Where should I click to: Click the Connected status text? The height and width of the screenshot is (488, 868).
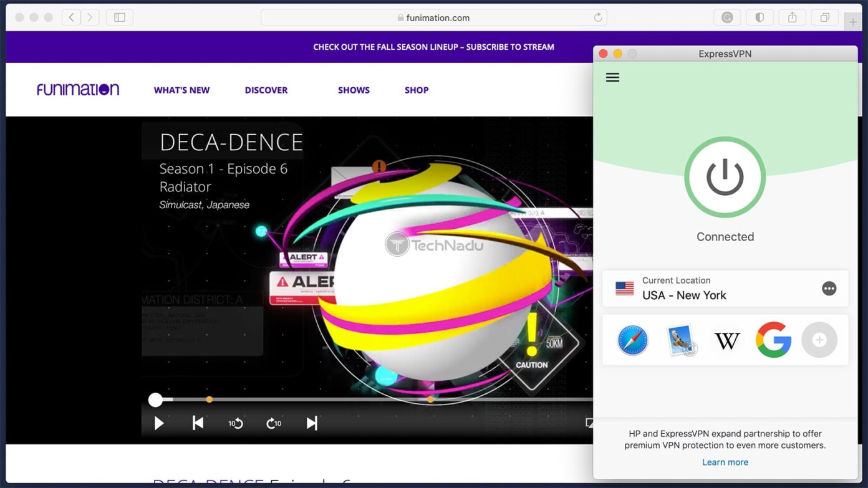click(x=725, y=237)
